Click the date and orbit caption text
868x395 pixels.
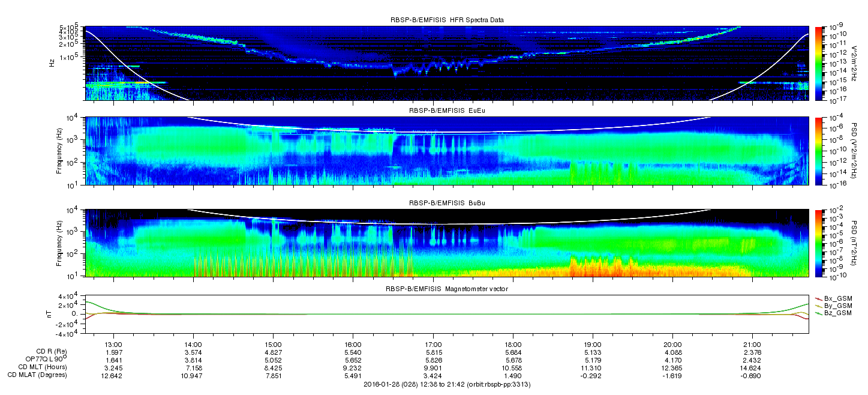pos(446,384)
